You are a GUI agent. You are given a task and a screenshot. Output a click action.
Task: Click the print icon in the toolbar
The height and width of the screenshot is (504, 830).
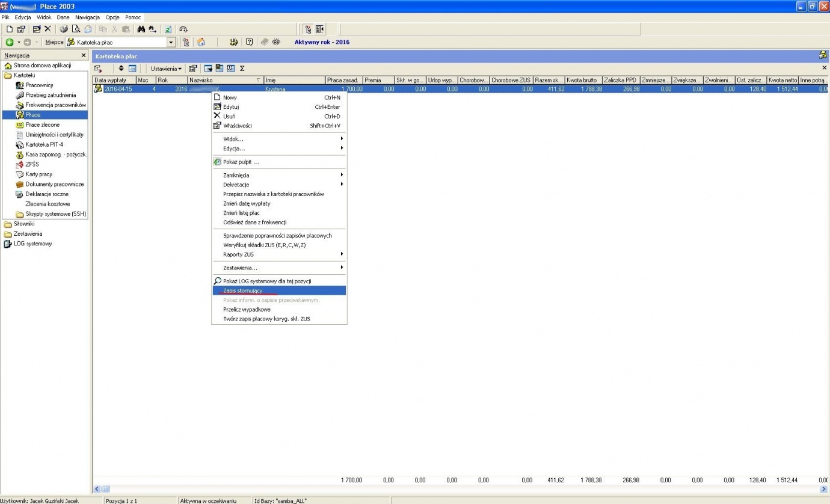pos(64,29)
